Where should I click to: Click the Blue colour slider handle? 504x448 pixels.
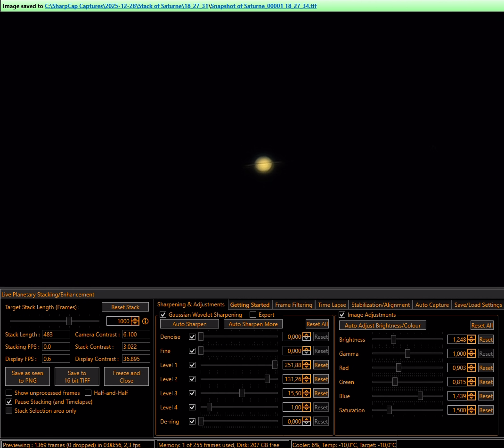[420, 396]
